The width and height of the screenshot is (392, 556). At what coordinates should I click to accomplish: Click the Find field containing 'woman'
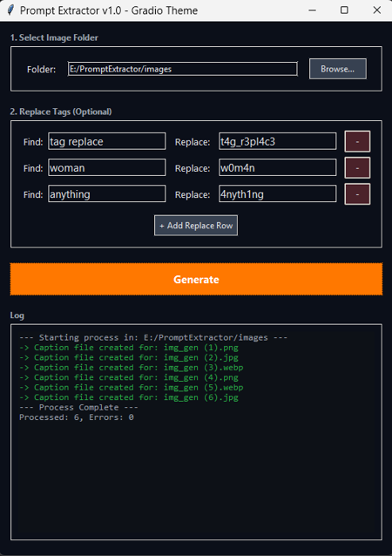coord(106,167)
